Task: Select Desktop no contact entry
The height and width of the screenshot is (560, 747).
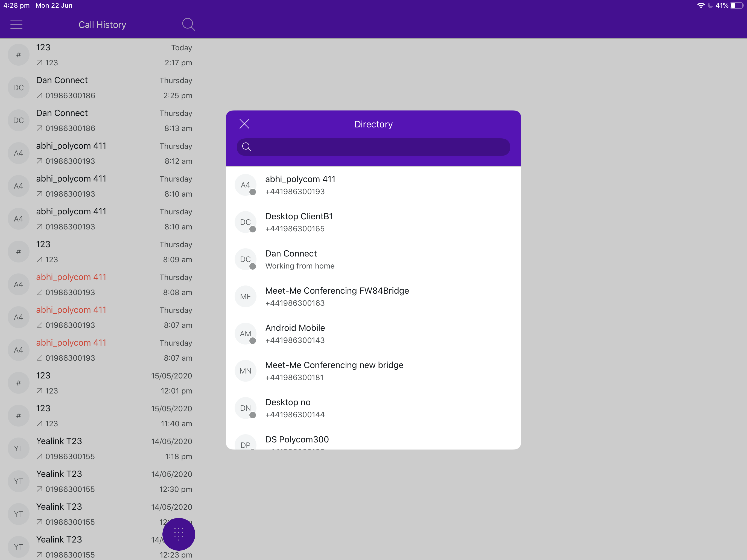Action: pos(288,408)
